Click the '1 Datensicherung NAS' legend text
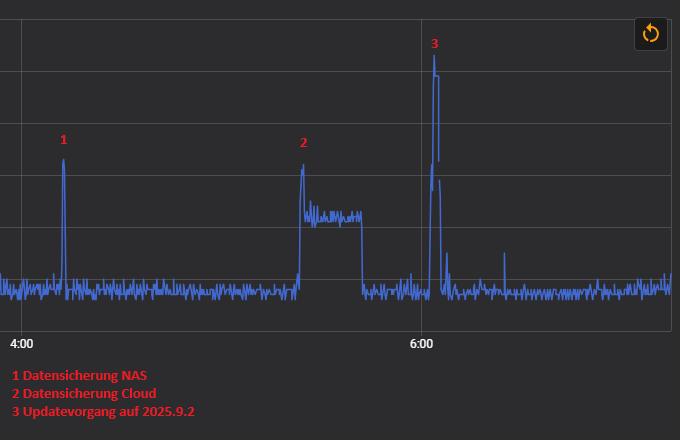 79,375
